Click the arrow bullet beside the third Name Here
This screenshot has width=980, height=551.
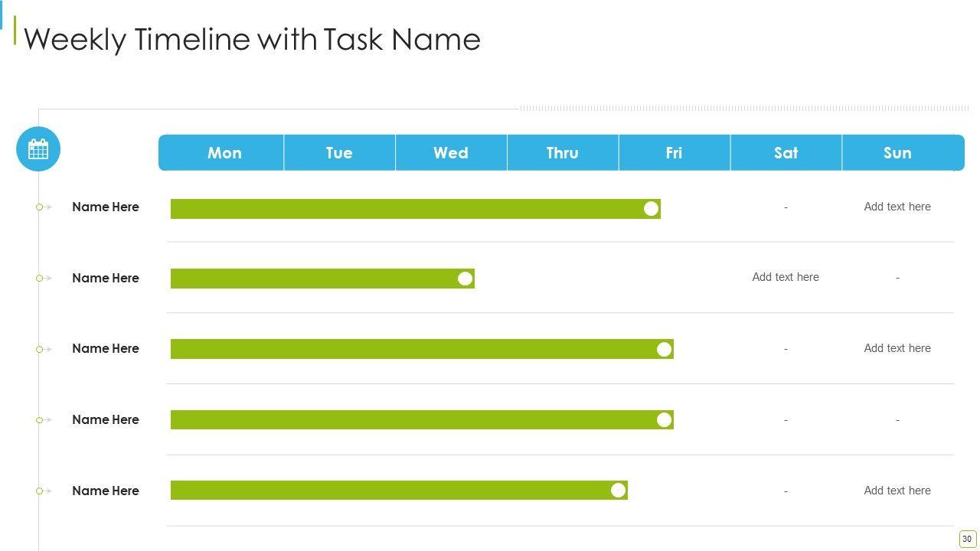tap(44, 349)
